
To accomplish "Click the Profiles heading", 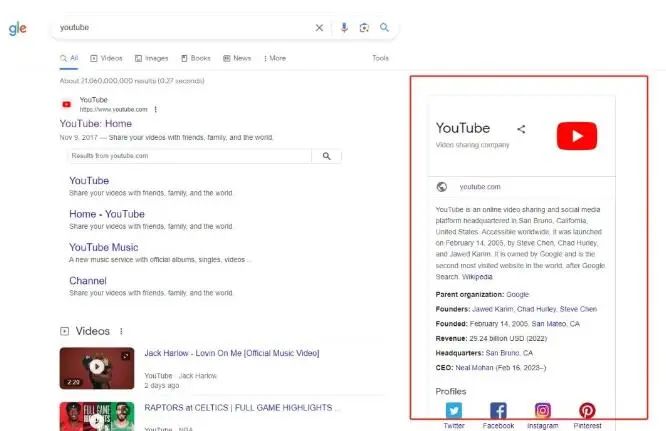I will [x=451, y=392].
